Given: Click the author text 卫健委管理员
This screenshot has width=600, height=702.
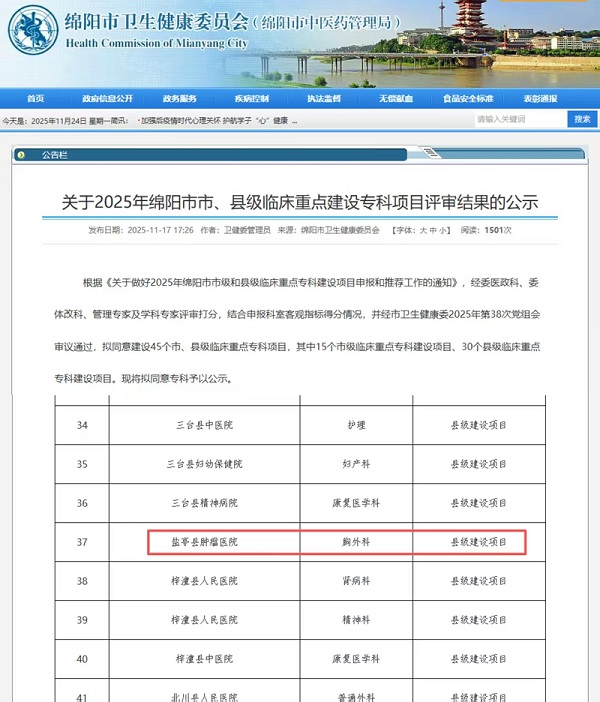Looking at the screenshot, I should (x=247, y=230).
